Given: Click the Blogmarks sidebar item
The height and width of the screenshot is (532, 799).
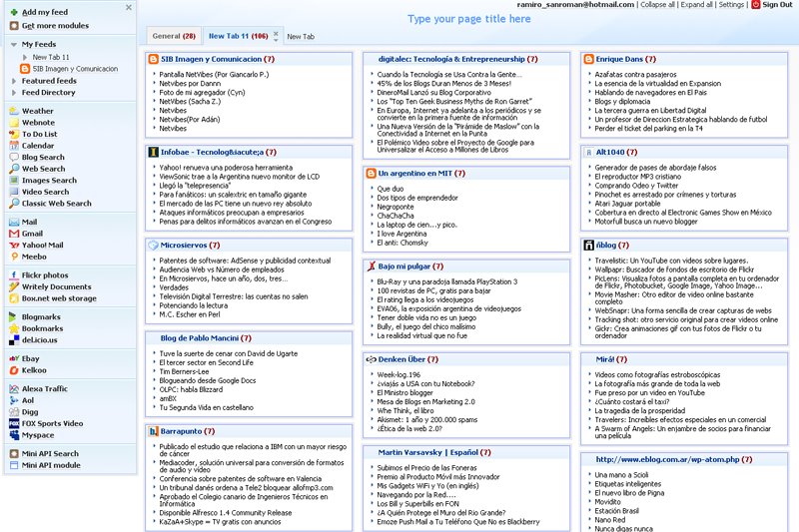Looking at the screenshot, I should click(41, 316).
